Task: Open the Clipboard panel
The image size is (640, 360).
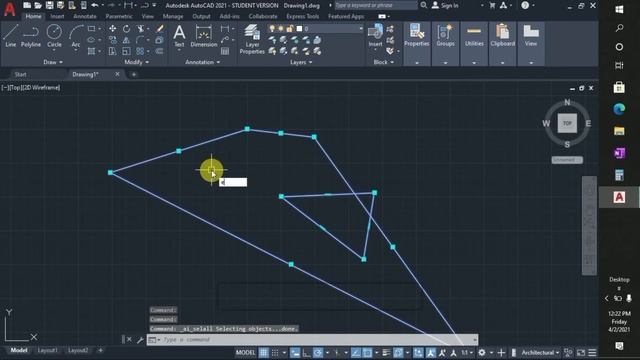Action: [x=502, y=44]
